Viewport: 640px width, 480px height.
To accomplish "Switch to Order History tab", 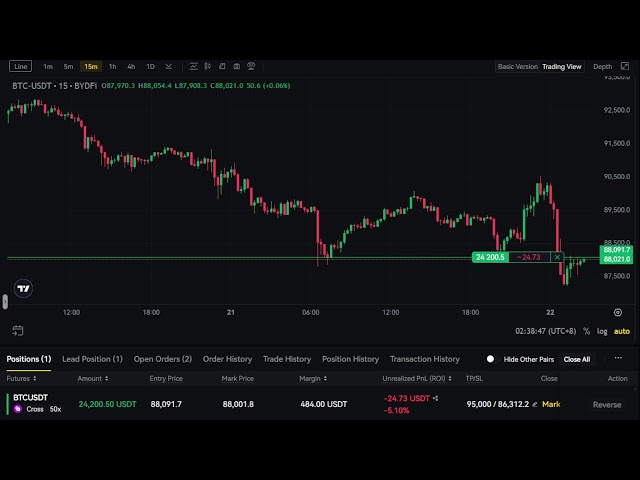I will click(227, 359).
